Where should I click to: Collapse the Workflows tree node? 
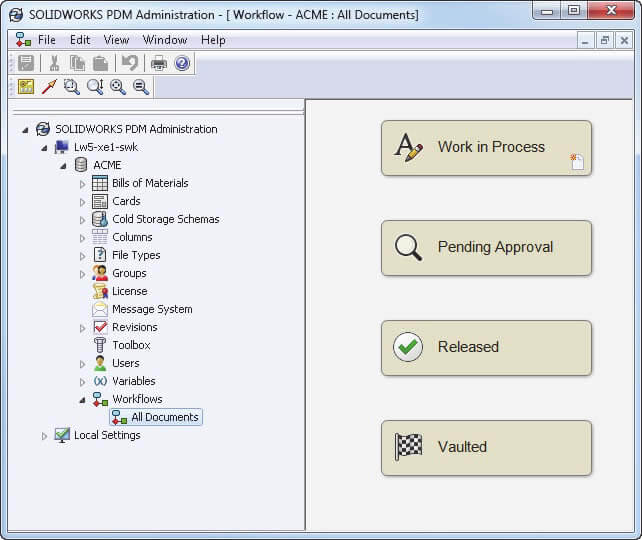click(82, 400)
